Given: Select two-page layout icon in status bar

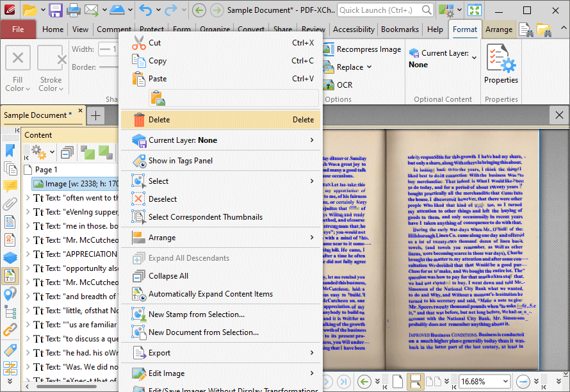Looking at the screenshot, I should click(x=434, y=382).
